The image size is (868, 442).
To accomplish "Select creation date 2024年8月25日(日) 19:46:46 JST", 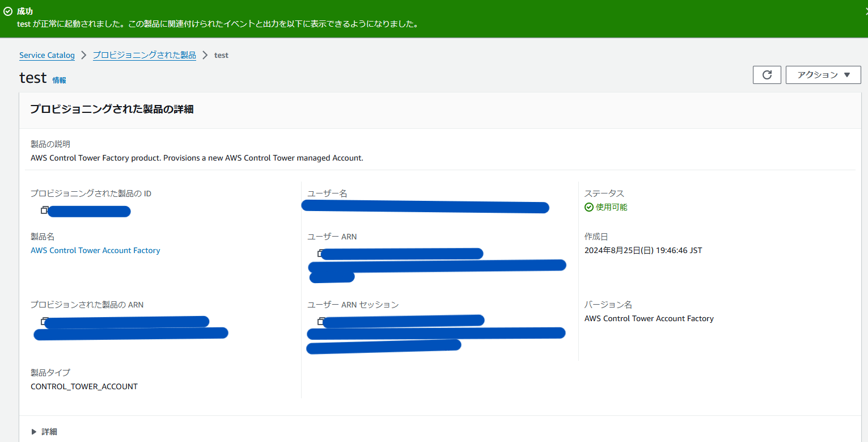I will tap(643, 250).
